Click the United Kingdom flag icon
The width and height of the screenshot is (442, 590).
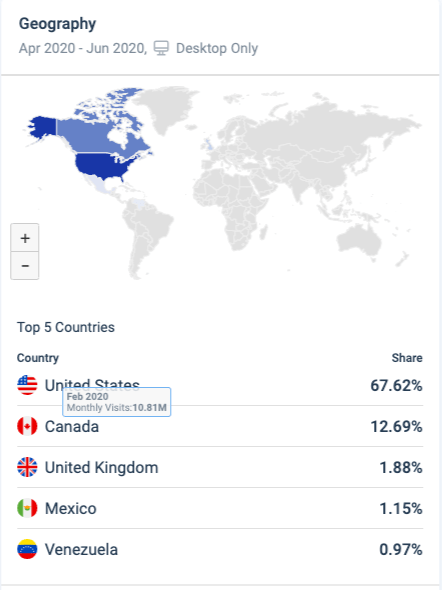(x=27, y=467)
